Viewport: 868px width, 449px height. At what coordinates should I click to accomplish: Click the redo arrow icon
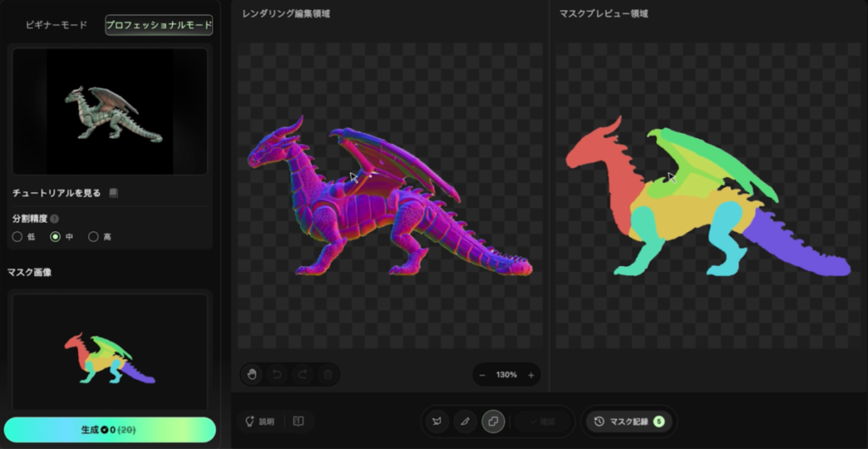pyautogui.click(x=303, y=374)
